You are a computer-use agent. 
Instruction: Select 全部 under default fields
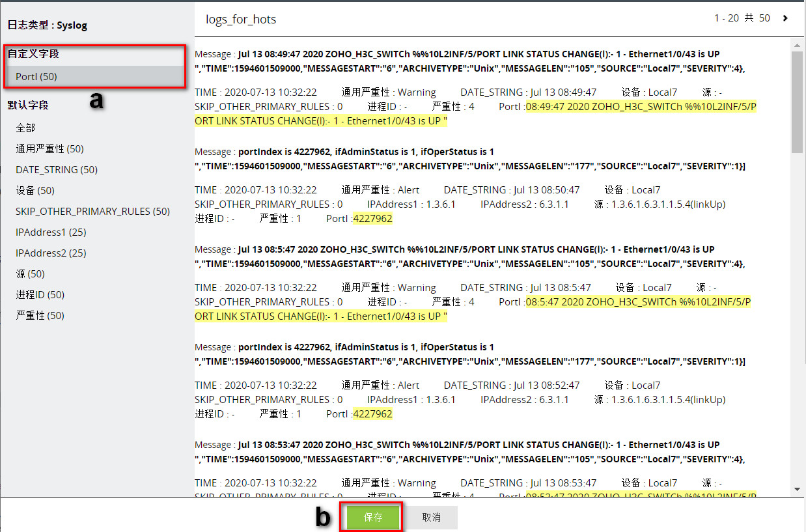(25, 128)
